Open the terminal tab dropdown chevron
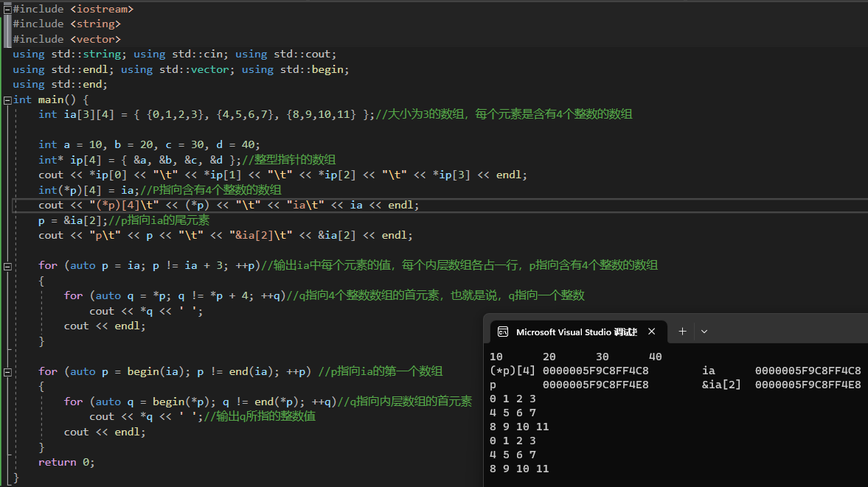The height and width of the screenshot is (487, 868). 704,332
